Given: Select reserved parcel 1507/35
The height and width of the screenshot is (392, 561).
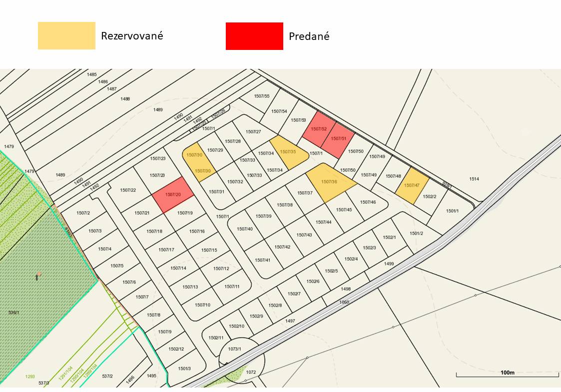Looking at the screenshot, I should pos(288,152).
